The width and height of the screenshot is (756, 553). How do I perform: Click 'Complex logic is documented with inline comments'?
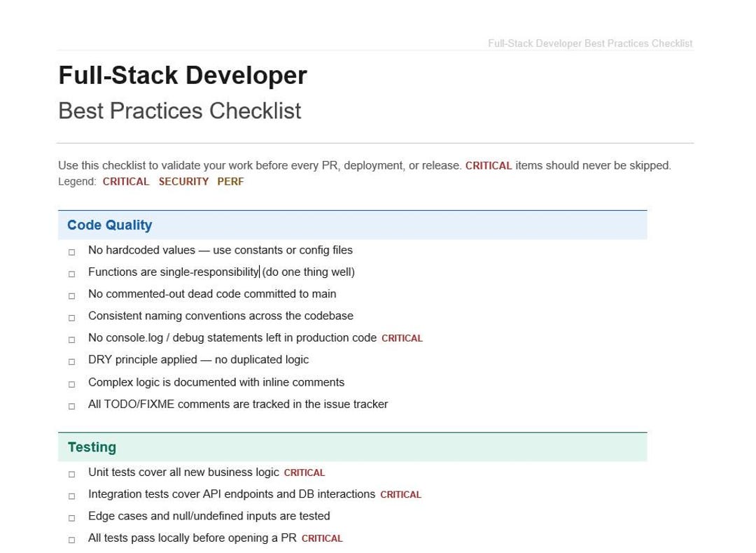216,382
